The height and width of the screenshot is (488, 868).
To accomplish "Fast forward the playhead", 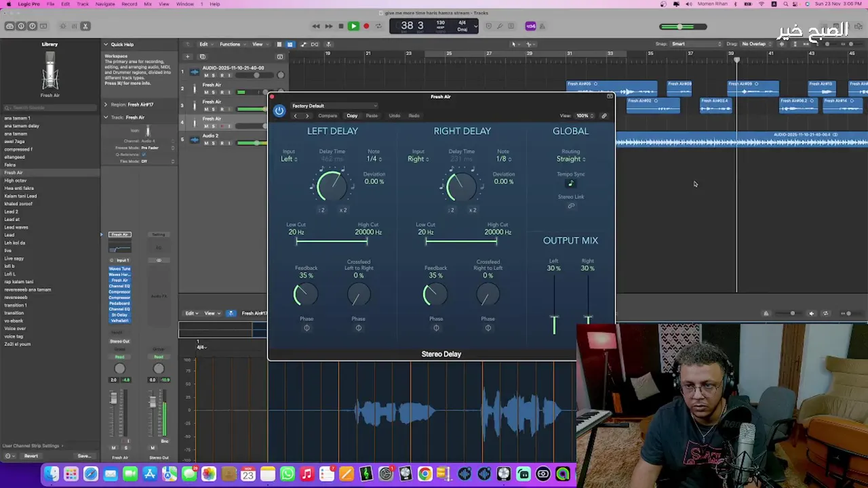I will [x=328, y=26].
